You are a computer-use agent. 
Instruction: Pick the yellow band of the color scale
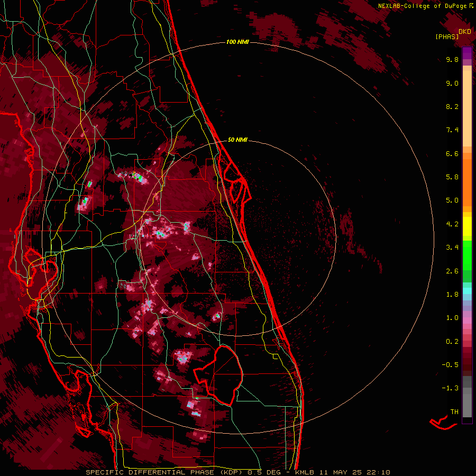(x=467, y=226)
